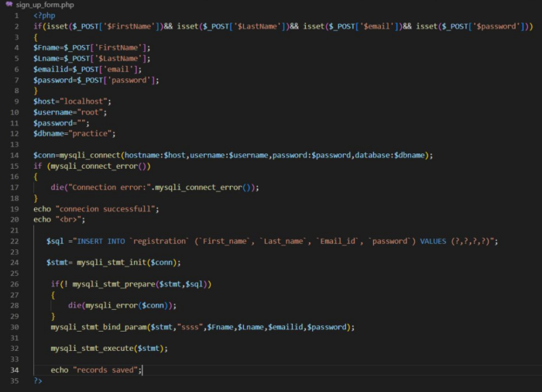Image resolution: width=542 pixels, height=392 pixels.
Task: Click the $dbname="practice" assignment
Action: 74,133
